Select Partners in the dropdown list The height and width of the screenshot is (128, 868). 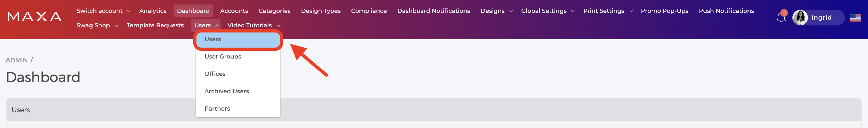tap(238, 108)
